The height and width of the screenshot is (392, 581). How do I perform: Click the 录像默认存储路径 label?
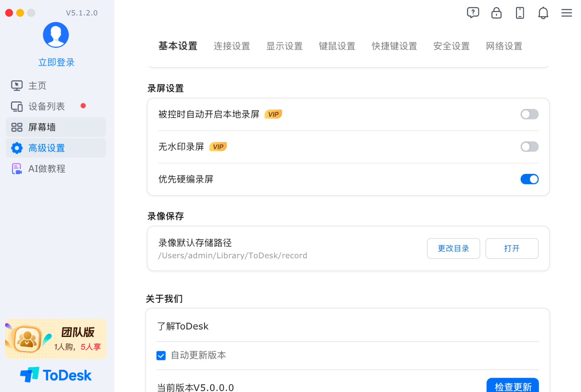click(x=195, y=243)
